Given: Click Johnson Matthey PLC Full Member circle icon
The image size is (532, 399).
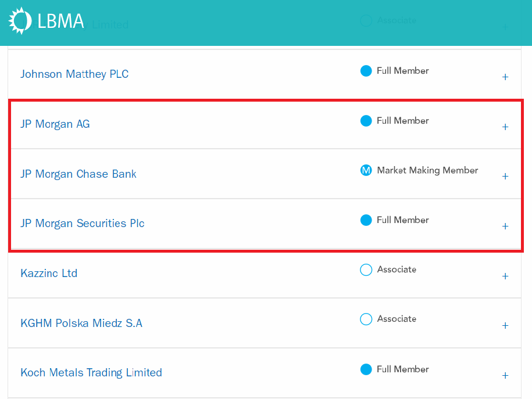Looking at the screenshot, I should (x=366, y=71).
